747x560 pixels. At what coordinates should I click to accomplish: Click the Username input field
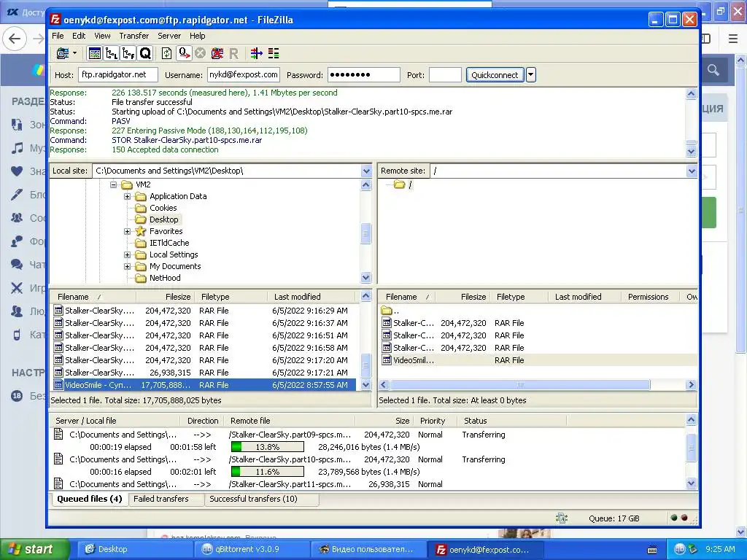tap(244, 75)
